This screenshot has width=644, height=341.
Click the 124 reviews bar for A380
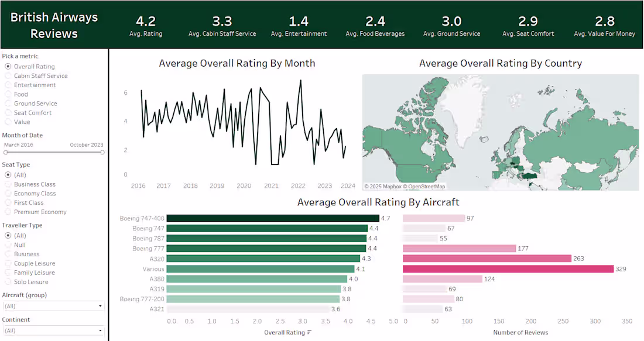pos(443,279)
